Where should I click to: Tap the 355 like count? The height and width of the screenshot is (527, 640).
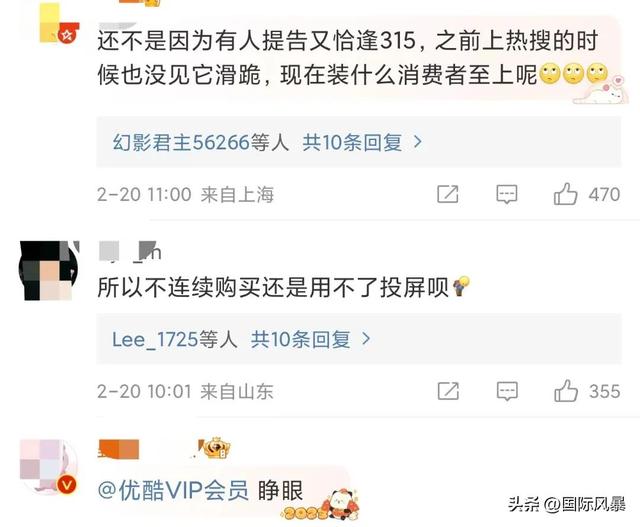coord(604,391)
